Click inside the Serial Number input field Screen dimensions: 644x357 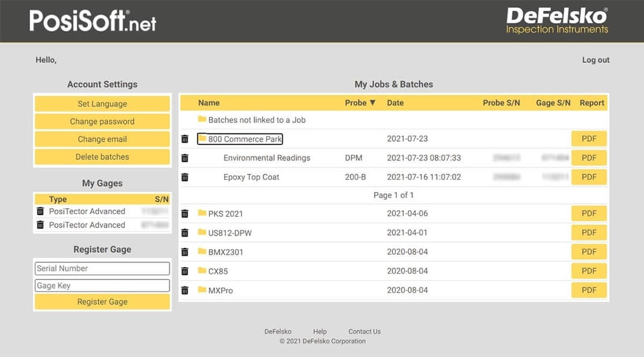pos(102,268)
